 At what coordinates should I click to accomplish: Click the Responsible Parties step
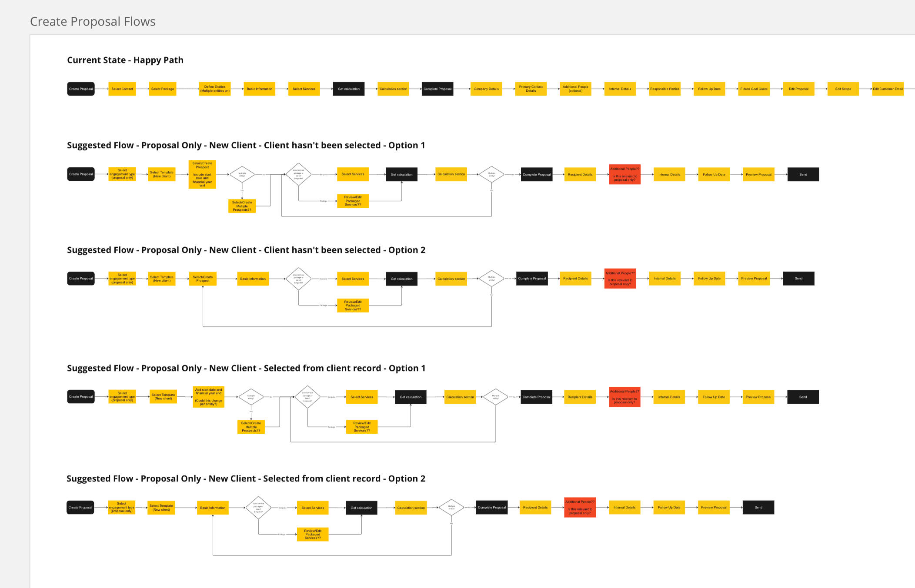tap(665, 89)
